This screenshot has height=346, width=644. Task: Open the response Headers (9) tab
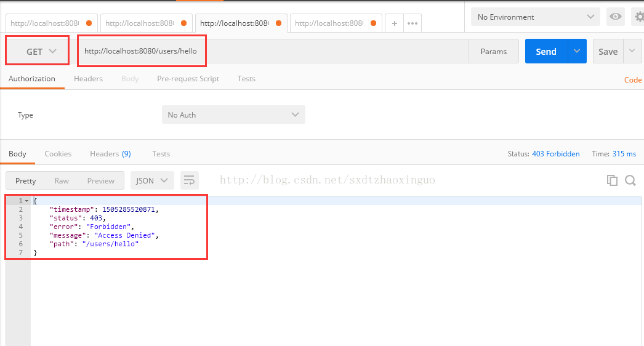pos(110,154)
